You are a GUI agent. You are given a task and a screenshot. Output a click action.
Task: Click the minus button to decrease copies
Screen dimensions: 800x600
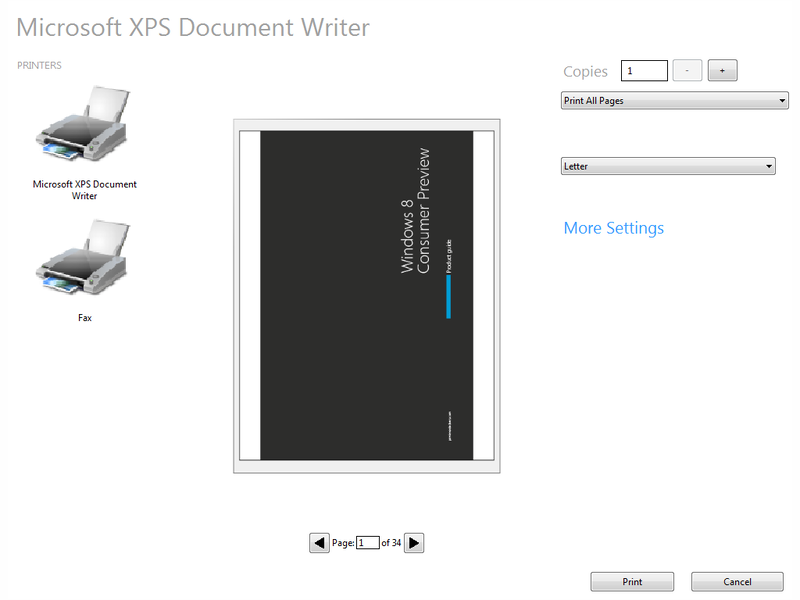point(687,70)
